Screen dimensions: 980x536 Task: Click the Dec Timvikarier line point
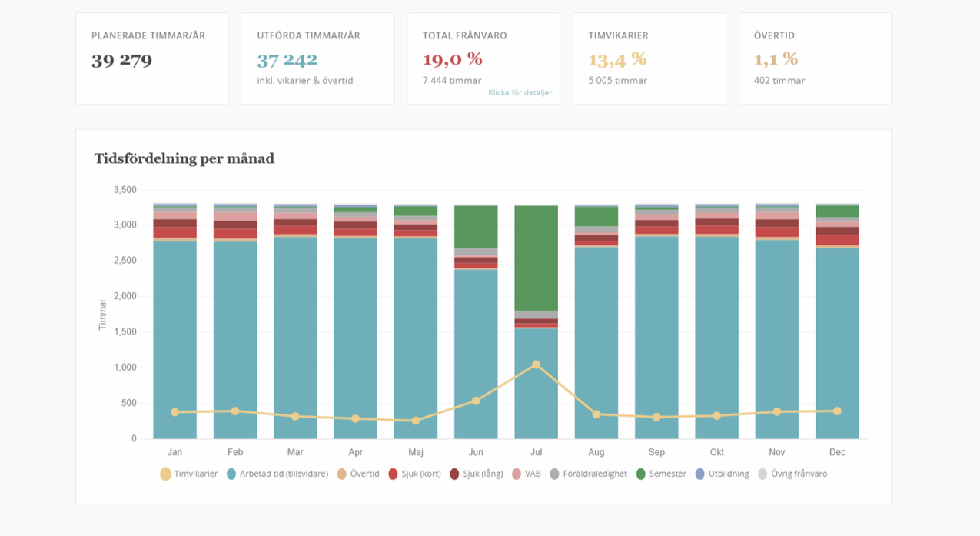tap(837, 411)
